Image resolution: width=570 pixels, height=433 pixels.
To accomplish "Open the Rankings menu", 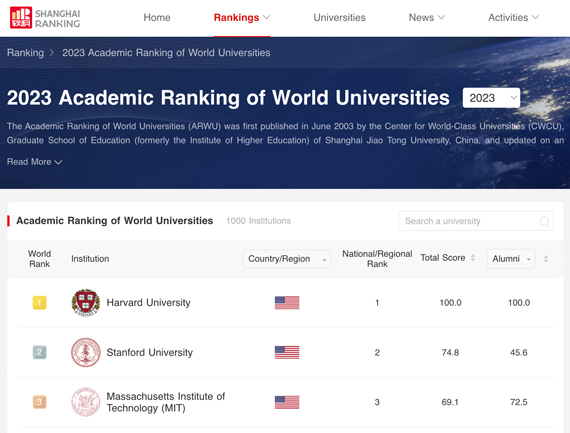I will tap(242, 17).
